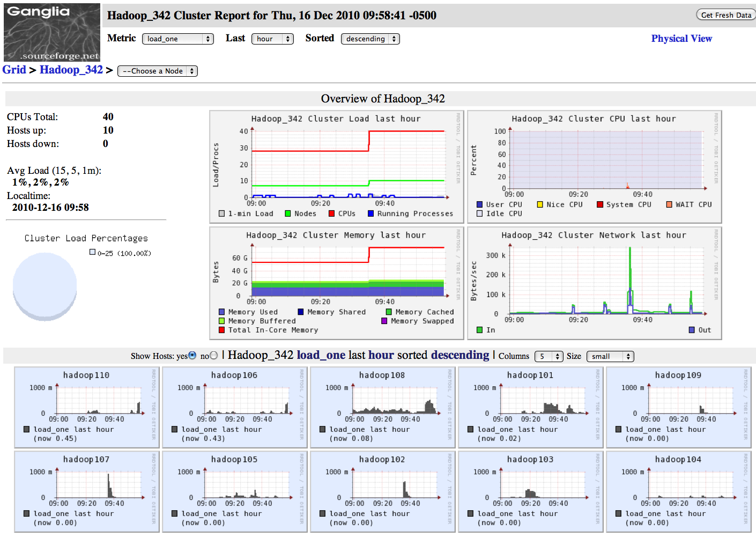Click the Memory Shared legend swatch
Screen dimensions: 756x537
tap(301, 312)
